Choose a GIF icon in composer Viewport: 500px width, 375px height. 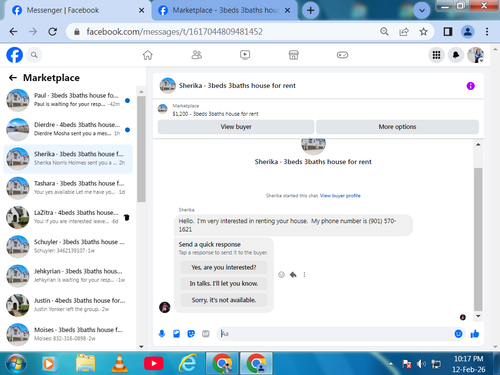coord(206,334)
